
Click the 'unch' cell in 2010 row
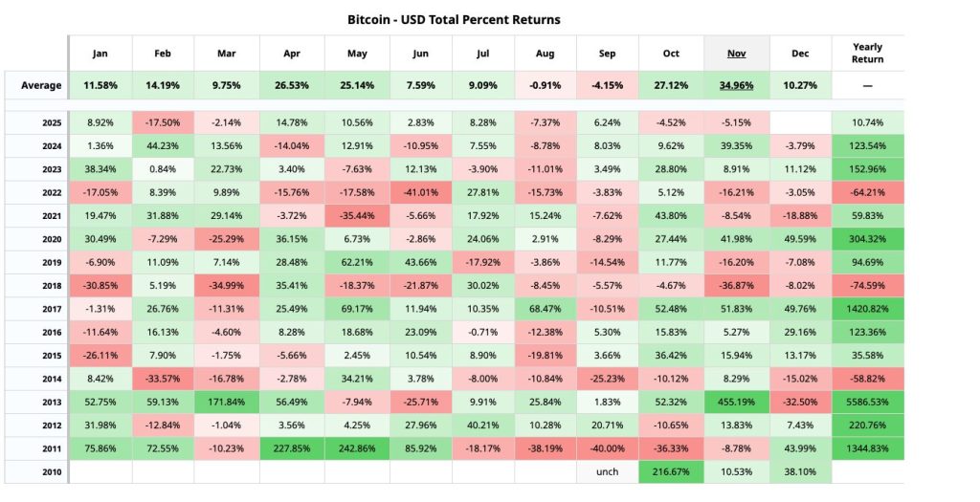608,471
